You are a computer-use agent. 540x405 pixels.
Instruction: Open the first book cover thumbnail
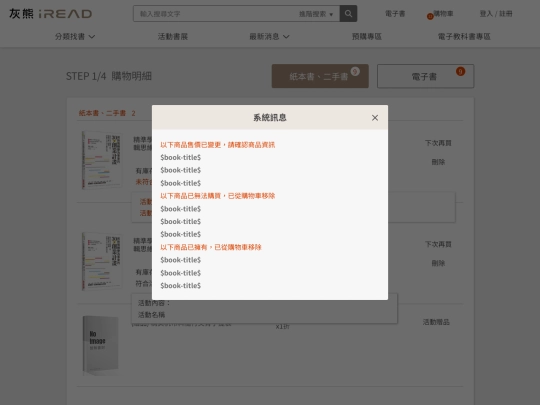(x=102, y=160)
